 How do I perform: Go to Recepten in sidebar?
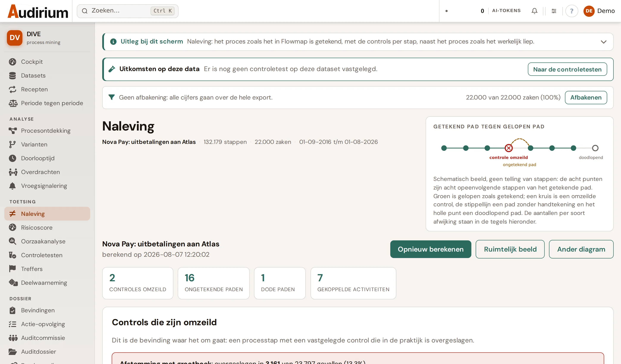click(47, 89)
